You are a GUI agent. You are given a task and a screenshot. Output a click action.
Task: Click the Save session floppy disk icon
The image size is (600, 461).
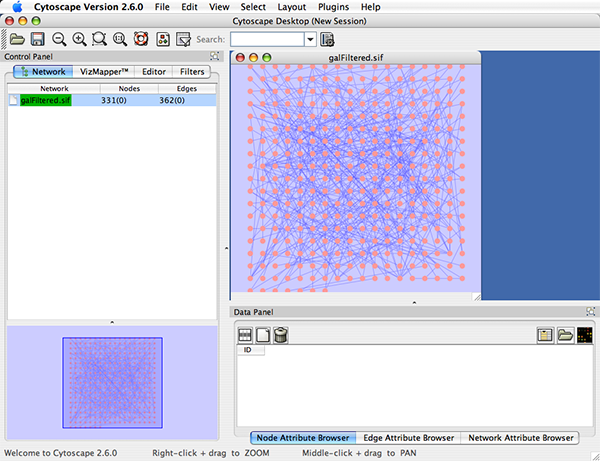37,39
